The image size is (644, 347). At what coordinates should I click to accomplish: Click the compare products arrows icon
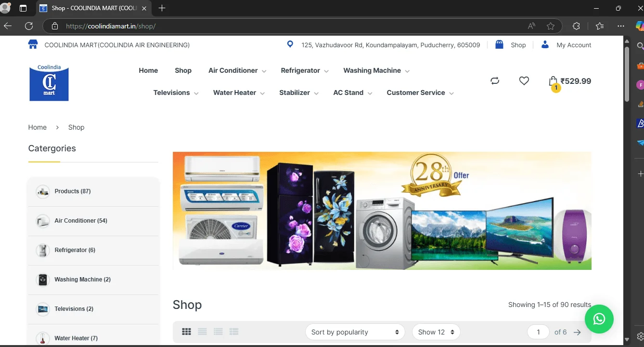click(495, 81)
